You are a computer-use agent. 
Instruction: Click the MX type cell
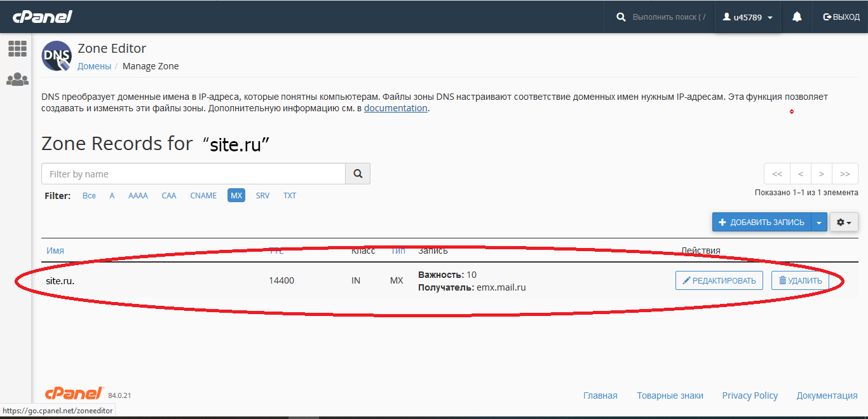point(397,280)
